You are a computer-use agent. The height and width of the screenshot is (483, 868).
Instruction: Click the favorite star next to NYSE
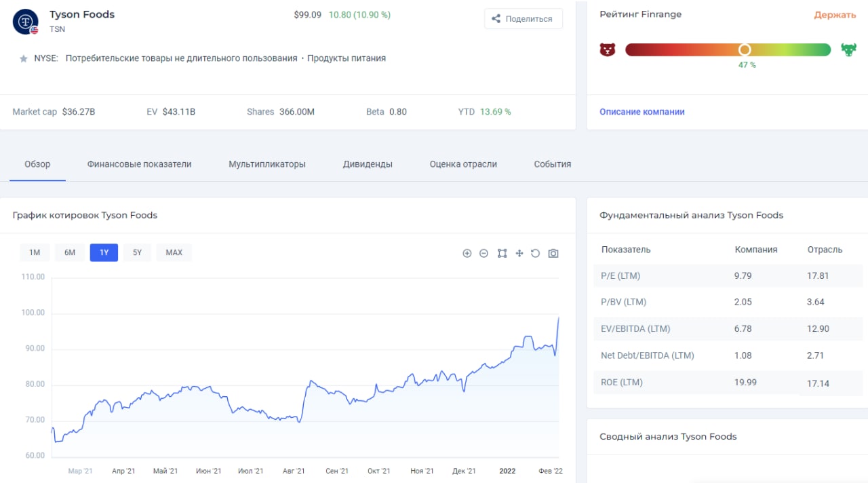point(24,59)
